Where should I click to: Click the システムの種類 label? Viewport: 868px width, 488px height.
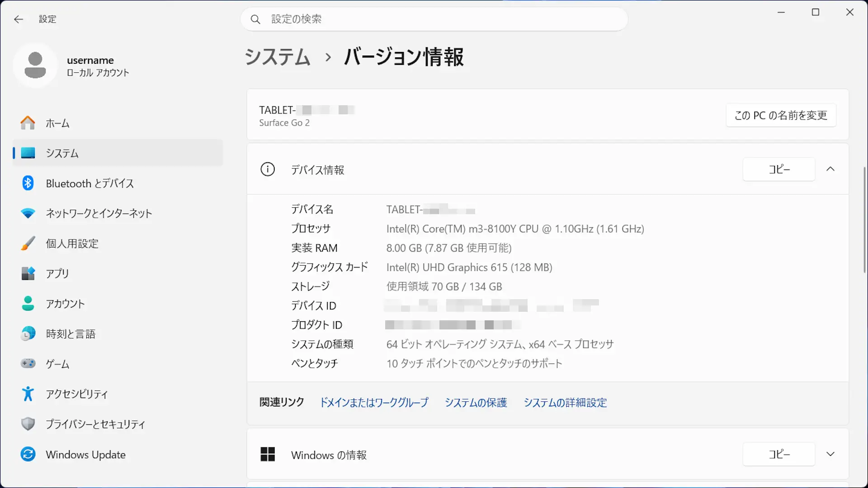coord(322,344)
